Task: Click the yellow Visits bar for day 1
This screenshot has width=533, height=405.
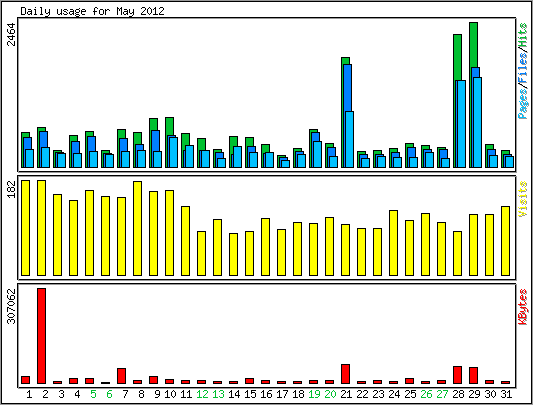Action: click(x=25, y=228)
